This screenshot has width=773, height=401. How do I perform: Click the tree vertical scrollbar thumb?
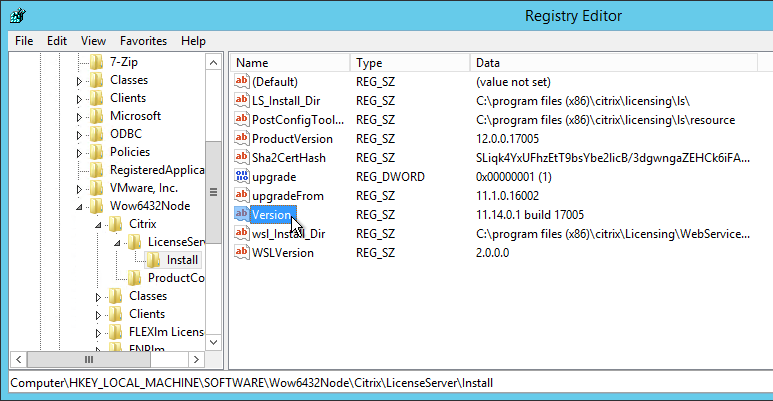click(x=213, y=192)
